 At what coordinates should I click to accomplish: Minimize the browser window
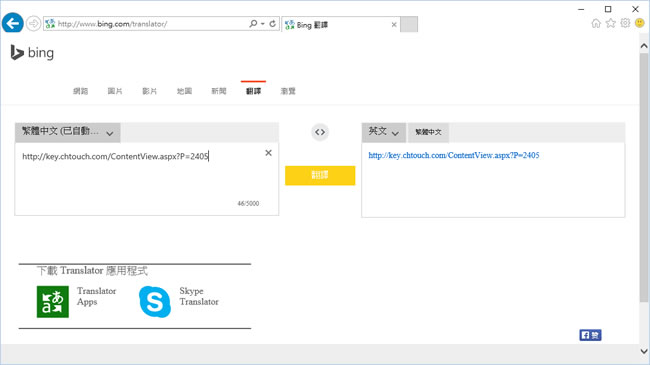(x=581, y=9)
